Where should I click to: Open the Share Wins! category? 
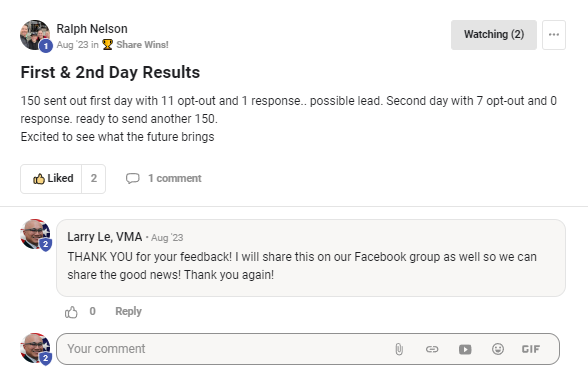pos(142,45)
